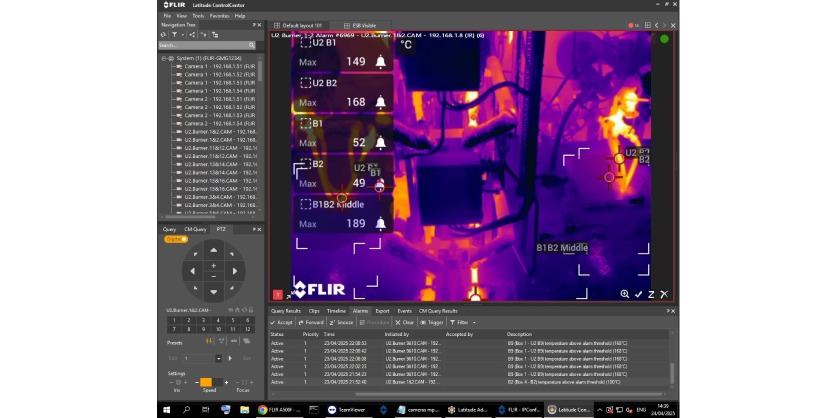Click the bell icon for B1B2 Middle
Viewport: 836px width, 418px height.
coord(380,224)
